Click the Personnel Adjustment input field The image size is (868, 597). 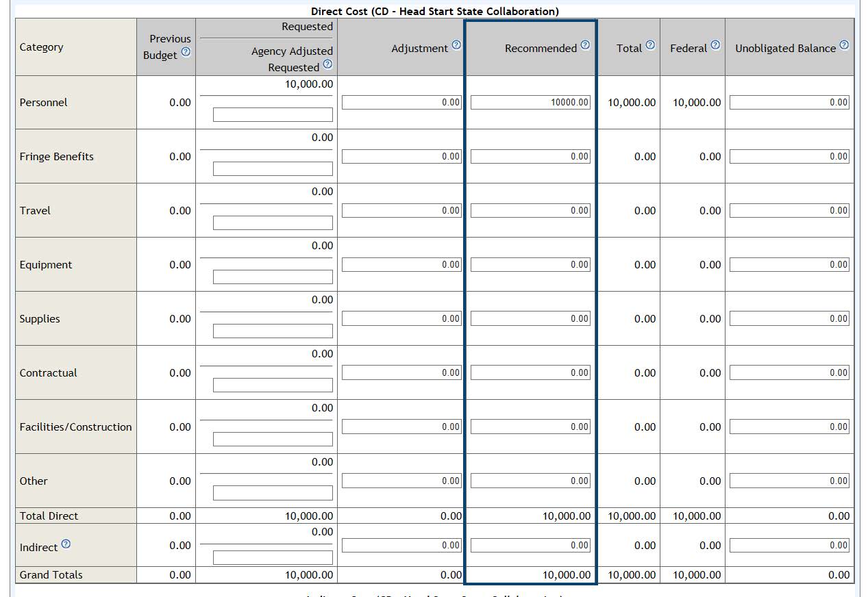[x=401, y=103]
